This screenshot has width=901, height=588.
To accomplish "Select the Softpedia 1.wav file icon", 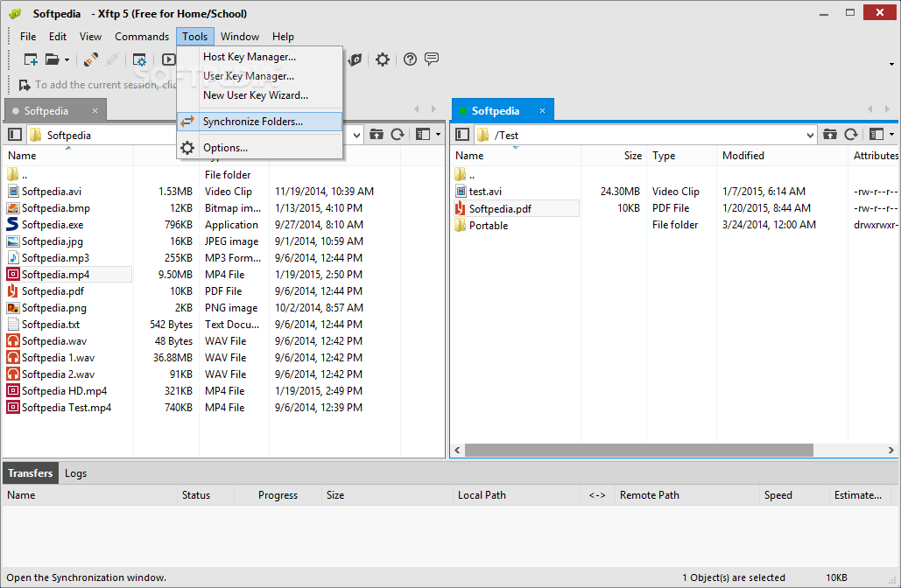I will point(12,357).
